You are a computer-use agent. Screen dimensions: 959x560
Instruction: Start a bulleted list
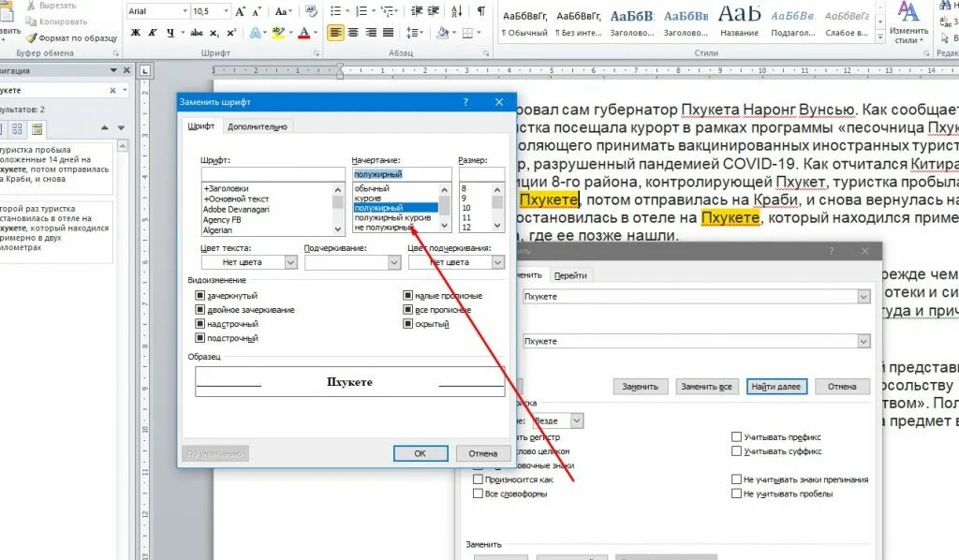[337, 11]
